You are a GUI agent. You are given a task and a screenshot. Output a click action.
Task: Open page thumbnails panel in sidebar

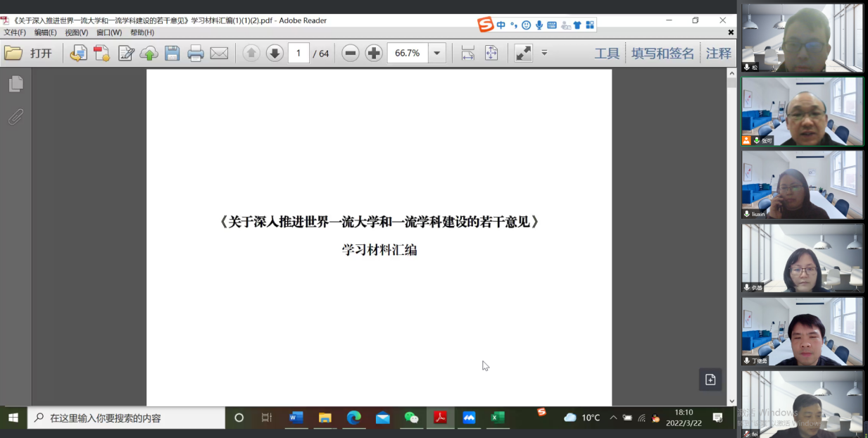(x=15, y=85)
